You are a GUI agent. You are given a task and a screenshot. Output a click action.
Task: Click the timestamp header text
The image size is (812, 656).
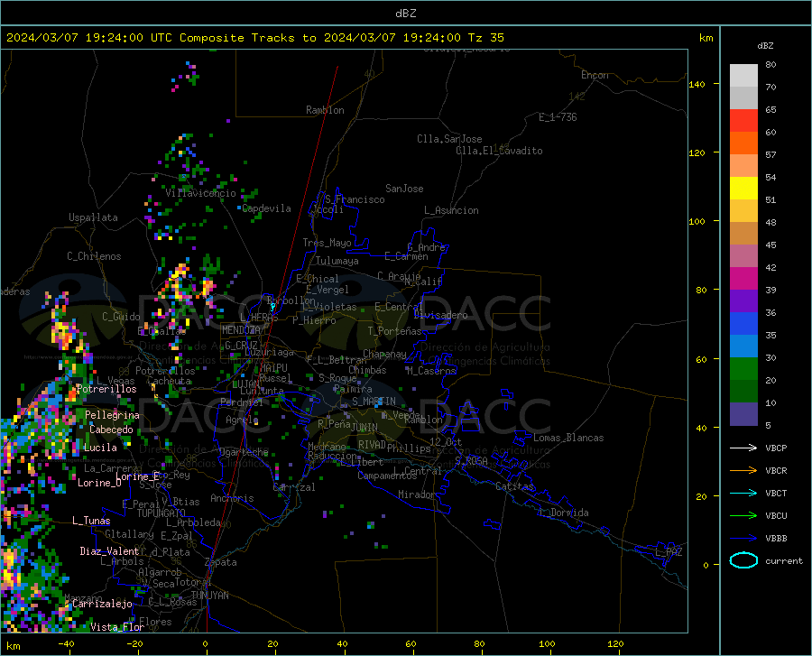254,38
